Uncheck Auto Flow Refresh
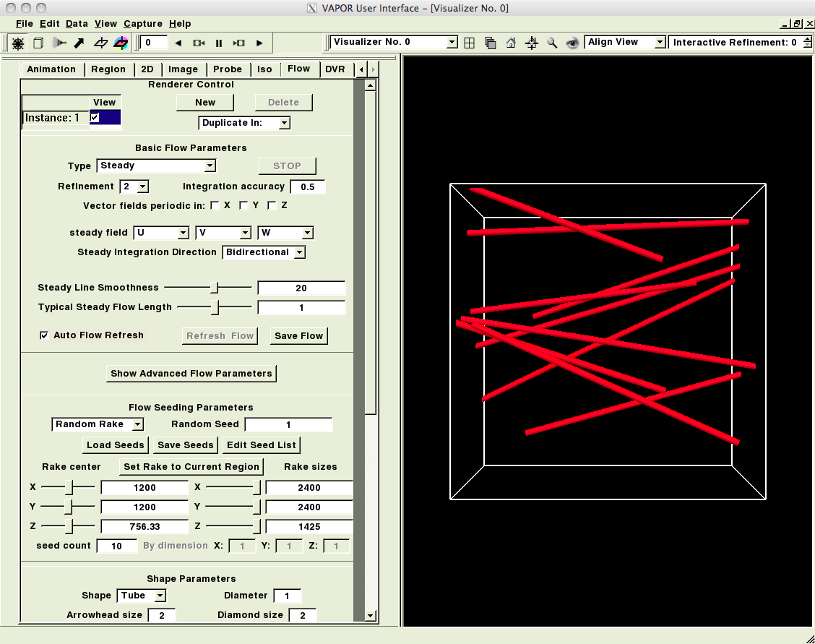 (x=44, y=335)
